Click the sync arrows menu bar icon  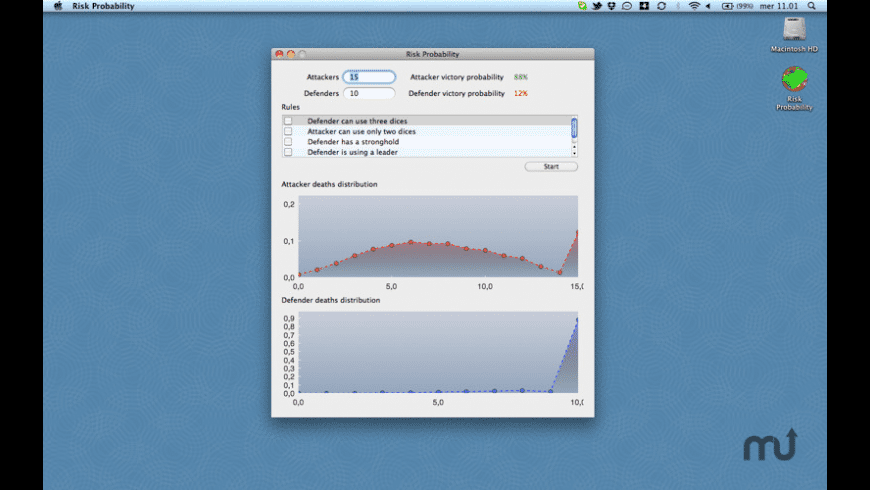(661, 6)
